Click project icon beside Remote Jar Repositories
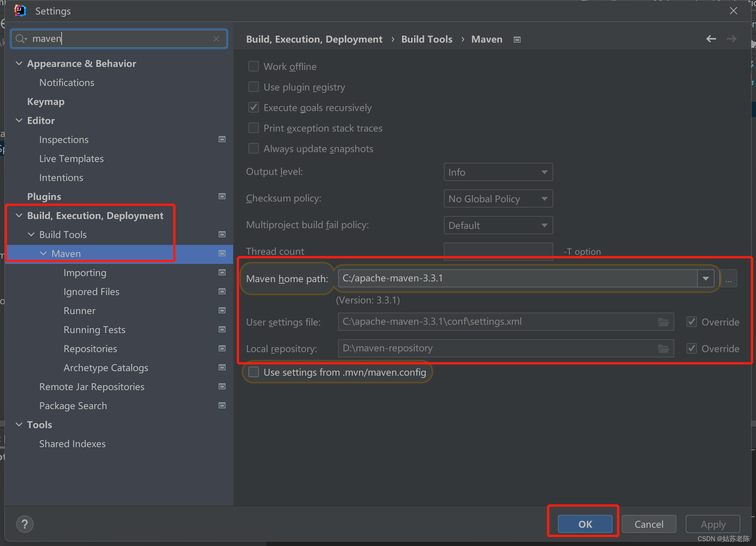The height and width of the screenshot is (546, 756). click(222, 387)
